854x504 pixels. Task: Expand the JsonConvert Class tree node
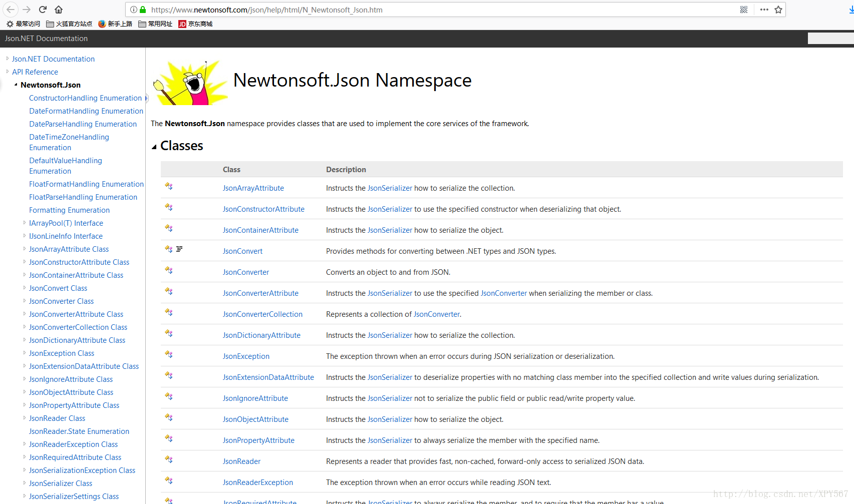click(24, 288)
